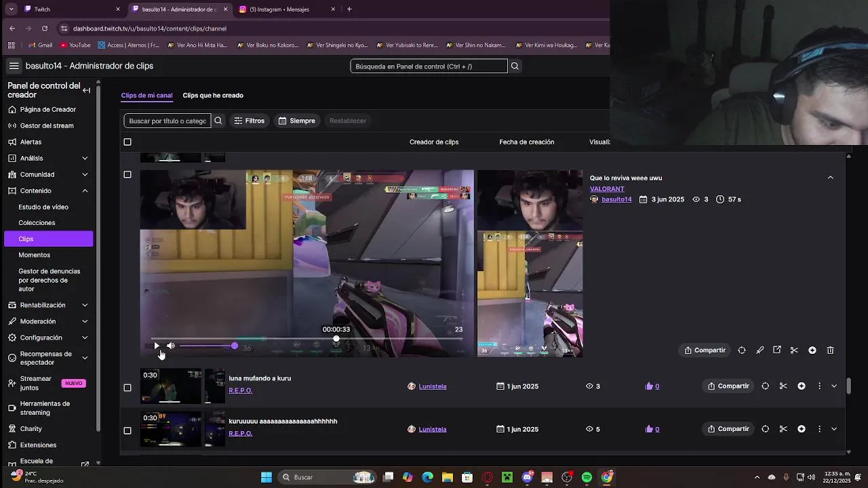Click Compartir on luna mufando a kuru row

[x=728, y=386]
